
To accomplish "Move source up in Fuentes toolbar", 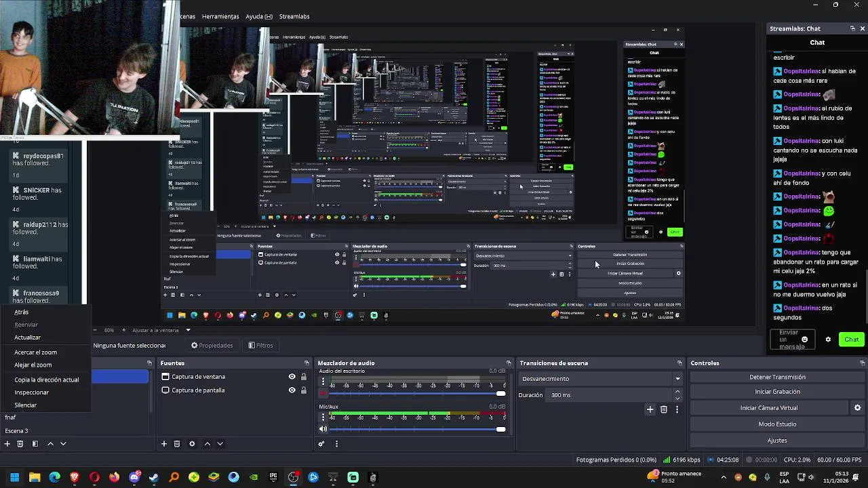I will [x=208, y=444].
